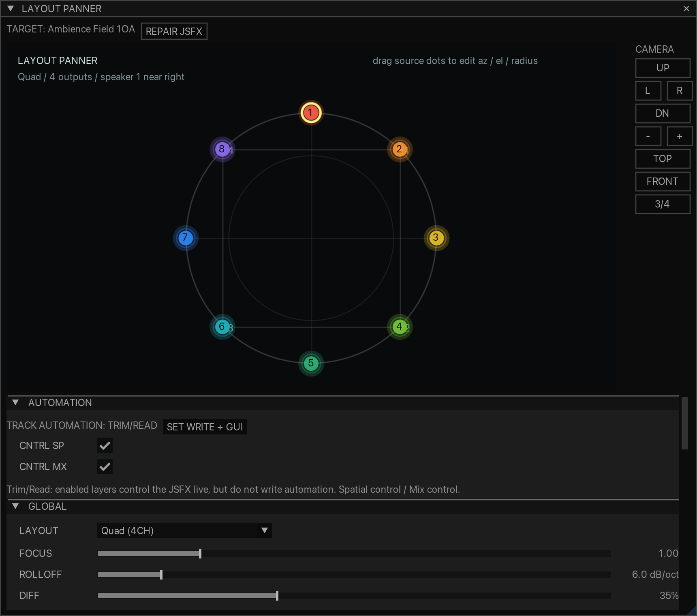Click the DIFF value 35%
Screen dimensions: 697x616
click(669, 595)
